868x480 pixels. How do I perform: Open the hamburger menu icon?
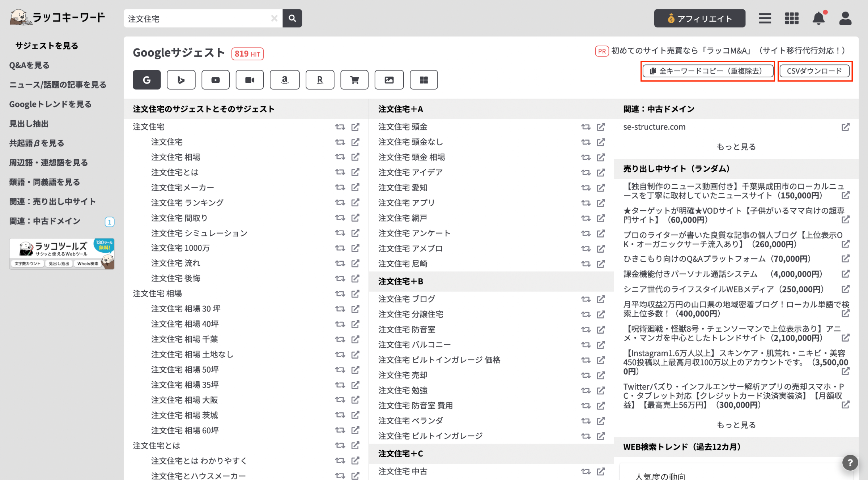pyautogui.click(x=765, y=18)
